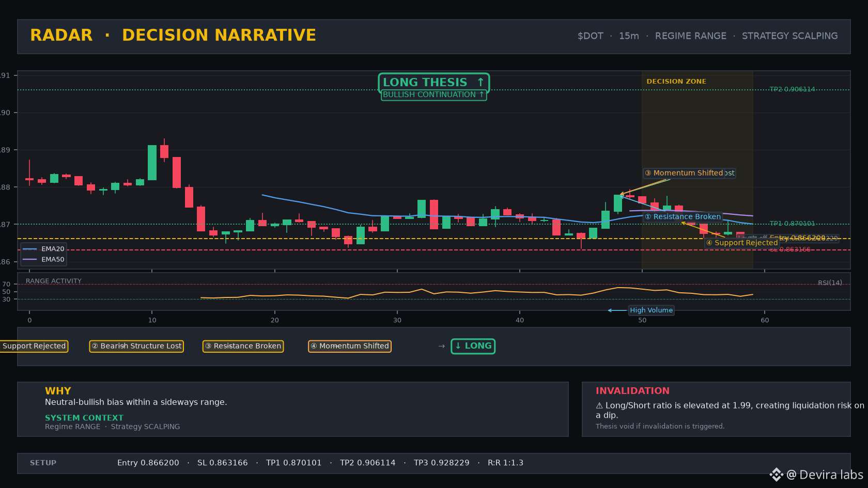
Task: Click the High Volume label in the RSI panel
Action: [x=651, y=310]
